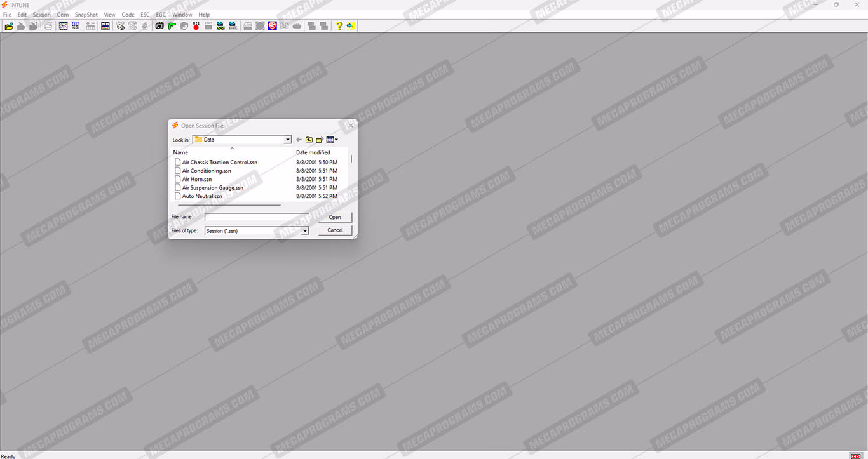Click the TEXT display toolbar icon

pos(76,26)
